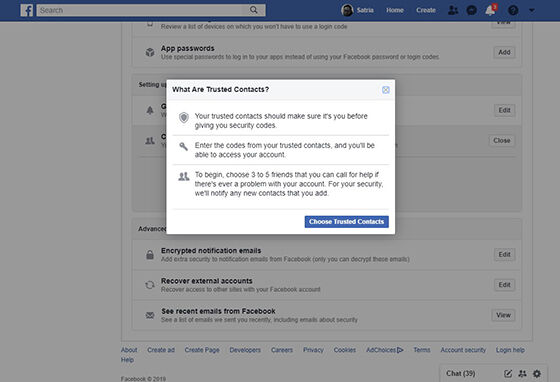This screenshot has height=382, width=560.
Task: Open the help question mark icon
Action: click(x=513, y=10)
